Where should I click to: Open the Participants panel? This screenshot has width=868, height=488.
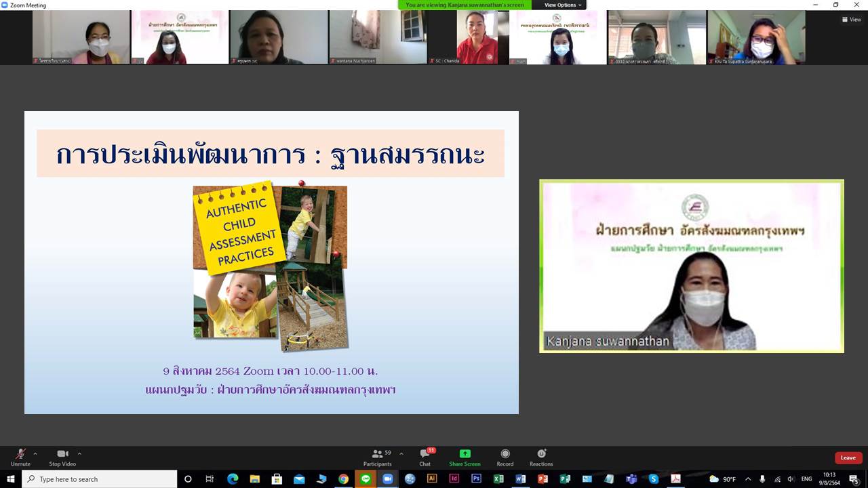[378, 457]
